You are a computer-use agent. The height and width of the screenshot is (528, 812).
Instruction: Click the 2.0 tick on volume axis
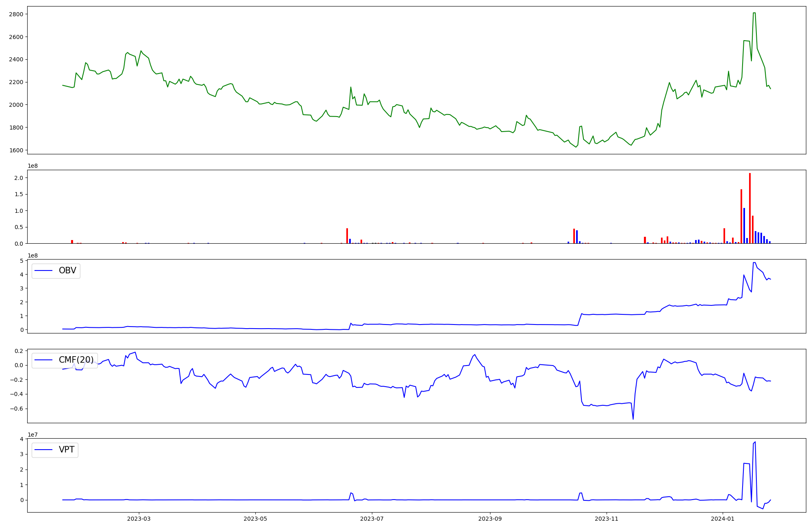point(19,178)
